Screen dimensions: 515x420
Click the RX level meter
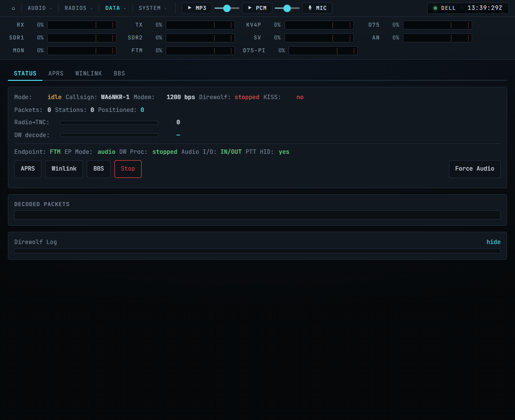point(82,25)
